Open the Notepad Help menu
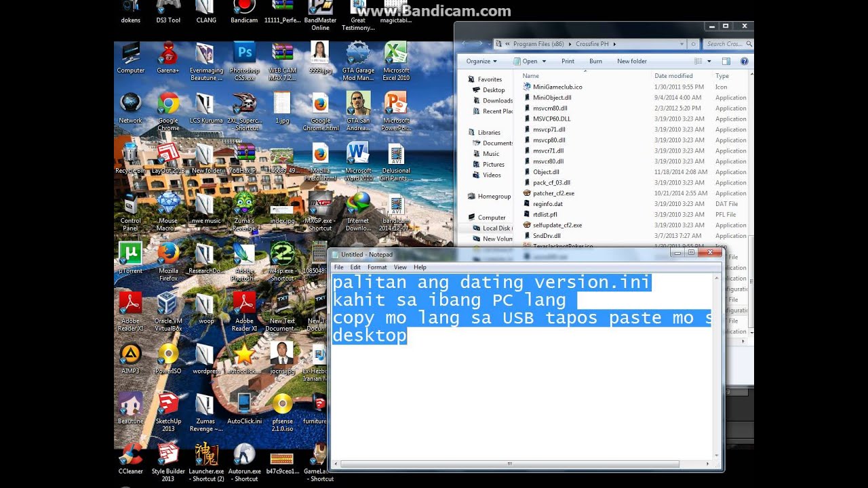This screenshot has width=868, height=488. point(420,267)
